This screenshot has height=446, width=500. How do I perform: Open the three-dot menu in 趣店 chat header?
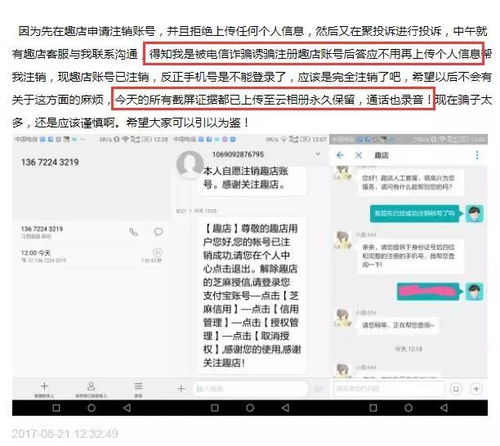click(477, 155)
